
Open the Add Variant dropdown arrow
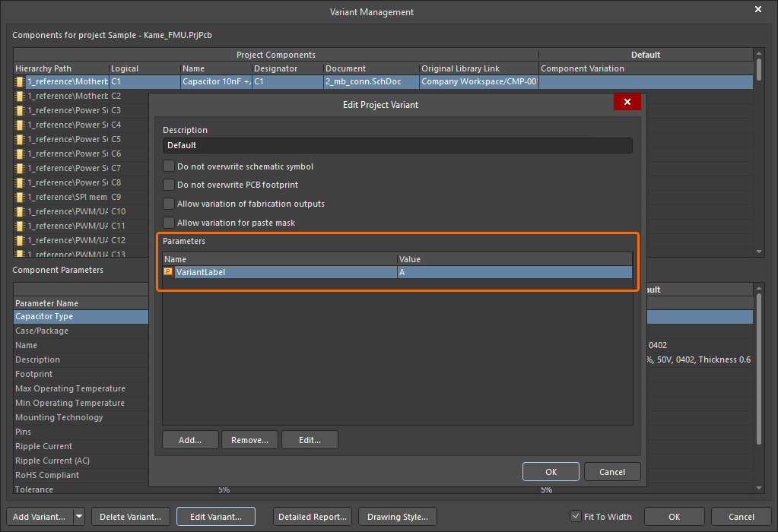79,517
